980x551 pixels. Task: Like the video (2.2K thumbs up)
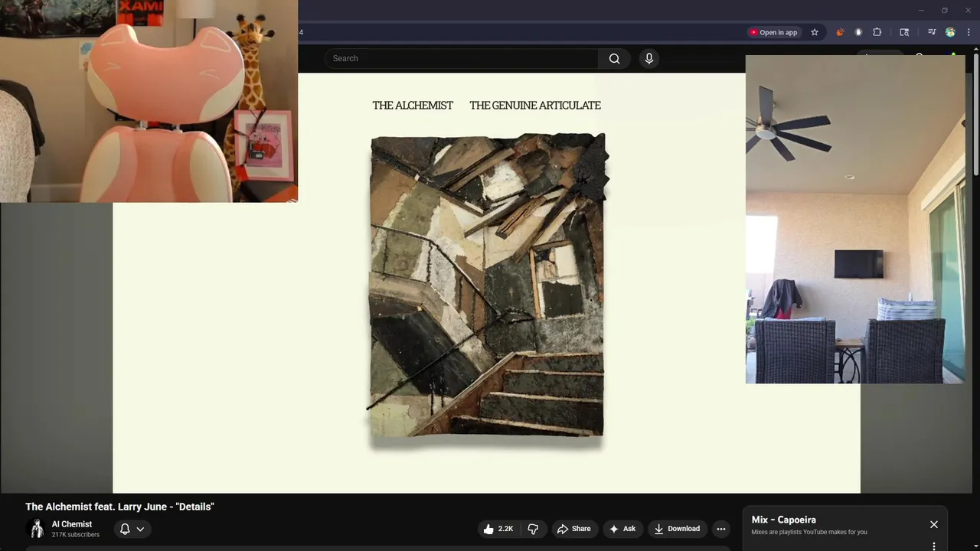[498, 529]
